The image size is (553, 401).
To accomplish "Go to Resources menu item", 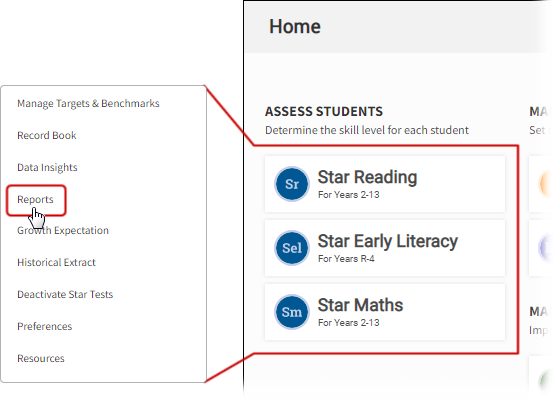I will coord(41,359).
